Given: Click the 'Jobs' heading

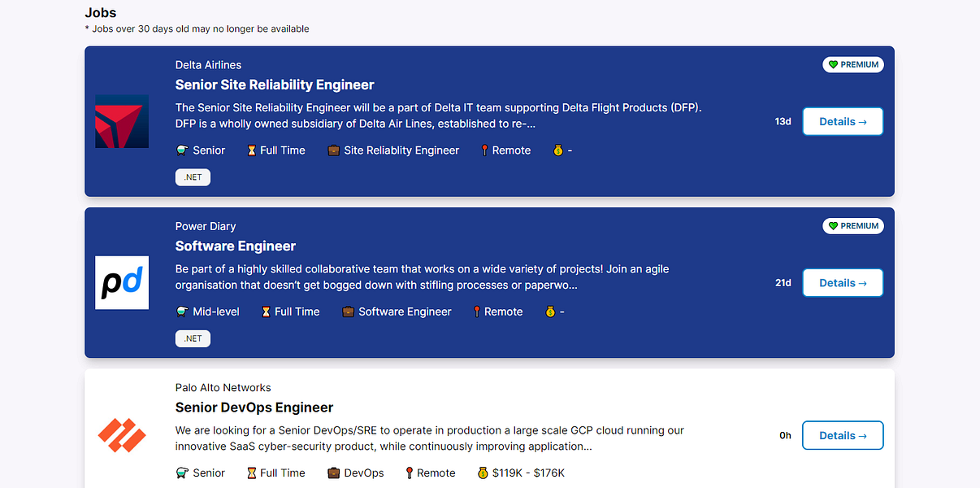Looking at the screenshot, I should click(x=101, y=12).
